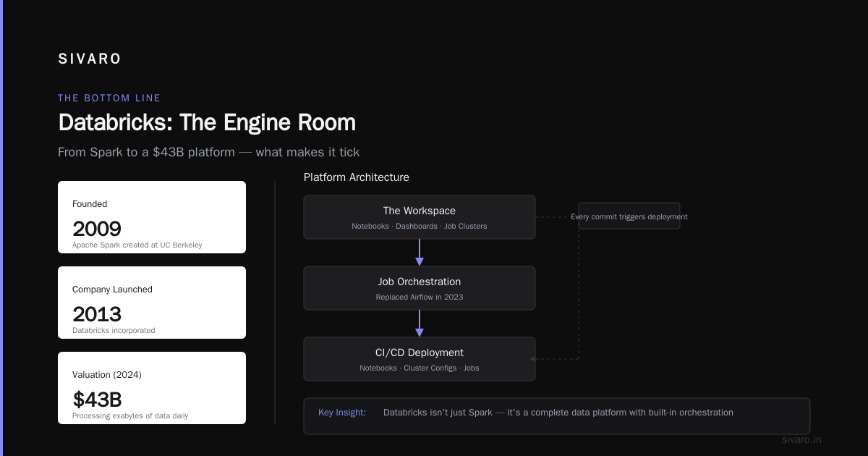Open the sivaro.in footer link
The width and height of the screenshot is (868, 456).
tap(802, 439)
